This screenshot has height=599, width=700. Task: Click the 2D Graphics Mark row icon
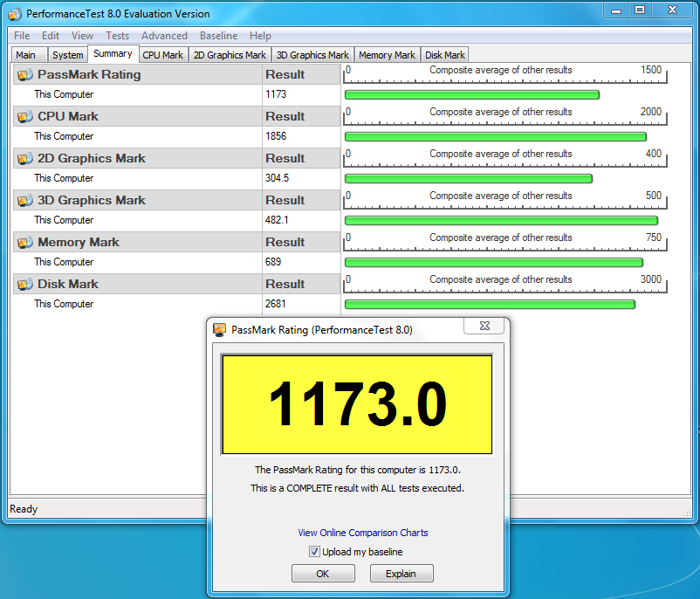(25, 159)
